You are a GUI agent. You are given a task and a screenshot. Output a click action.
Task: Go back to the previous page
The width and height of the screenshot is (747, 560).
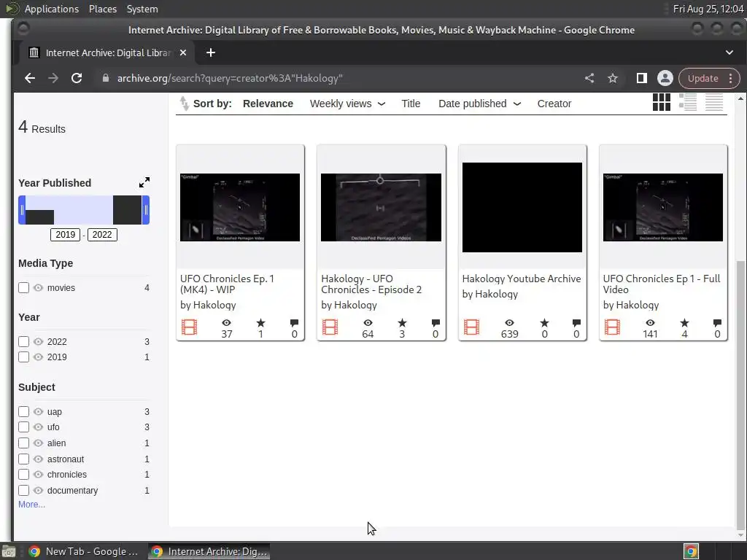(29, 78)
